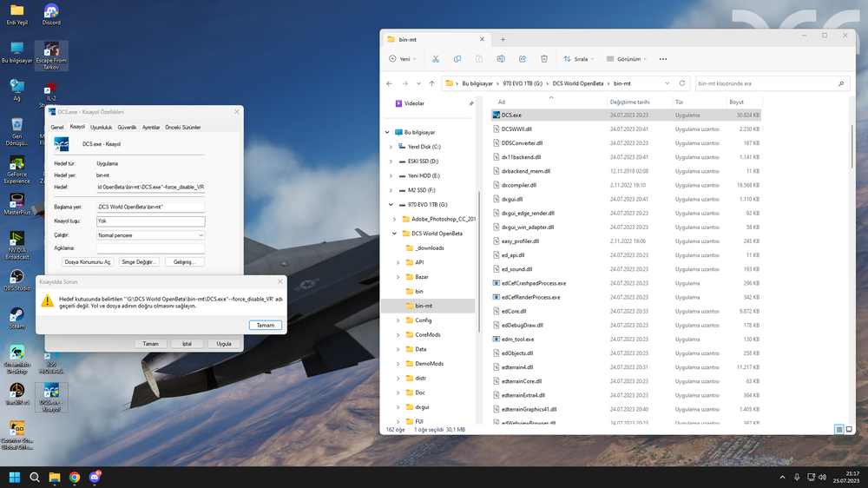The width and height of the screenshot is (868, 488).
Task: Expand Yerel Disk (C:) tree node
Action: 391,147
